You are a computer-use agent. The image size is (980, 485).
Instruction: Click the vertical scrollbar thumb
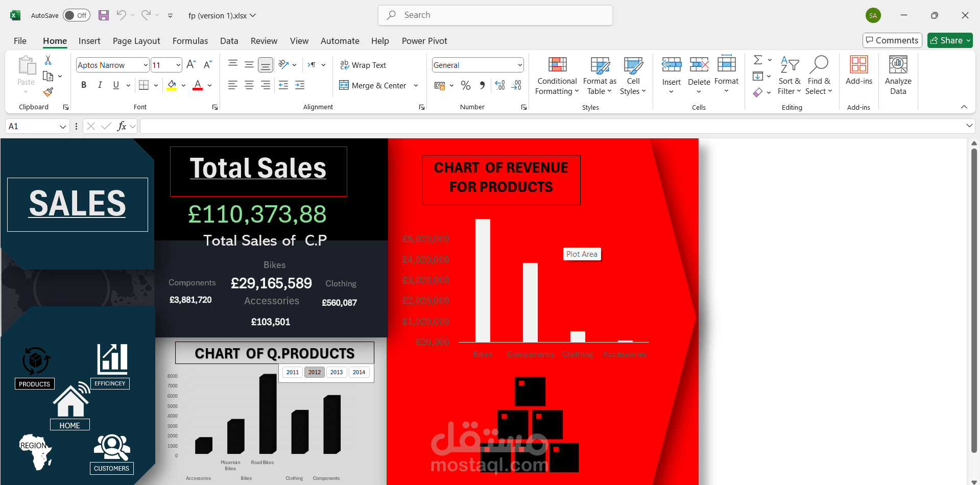974,301
